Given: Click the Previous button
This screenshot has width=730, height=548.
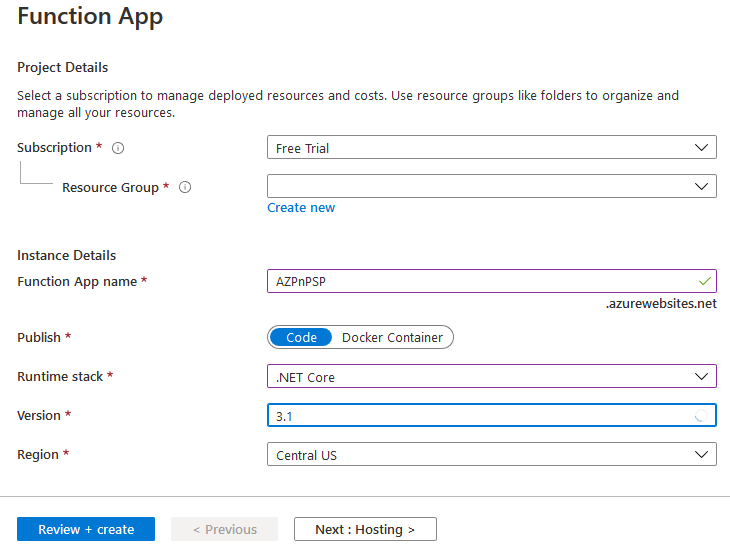Looking at the screenshot, I should [x=224, y=529].
